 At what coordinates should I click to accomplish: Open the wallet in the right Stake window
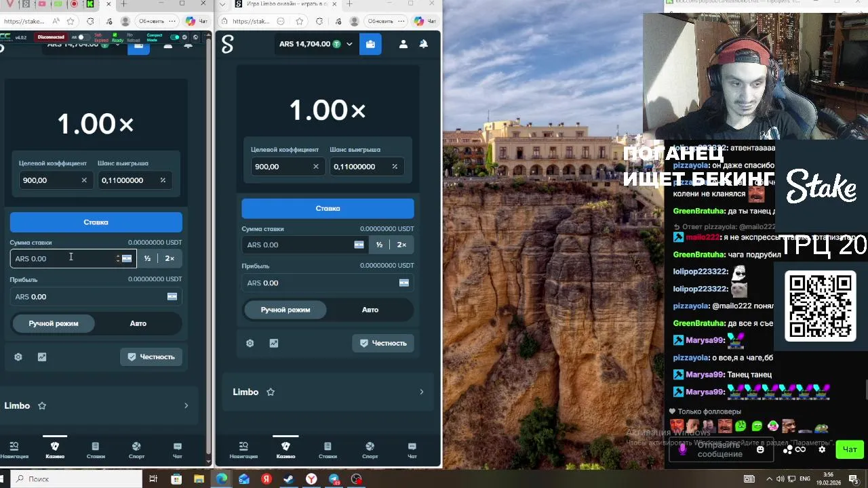click(x=370, y=44)
